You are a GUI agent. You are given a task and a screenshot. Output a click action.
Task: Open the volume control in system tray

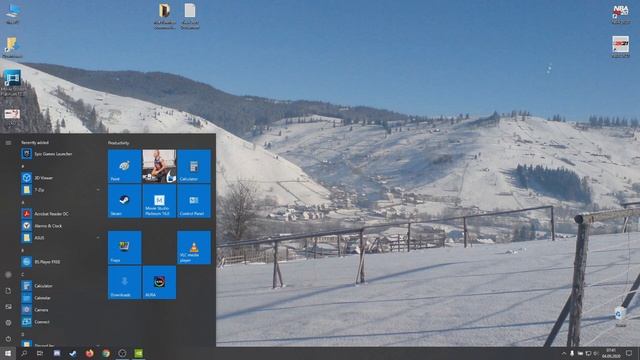(x=596, y=353)
